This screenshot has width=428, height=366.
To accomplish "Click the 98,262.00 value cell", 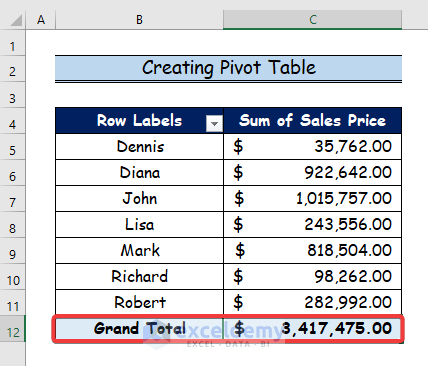I will pos(313,277).
